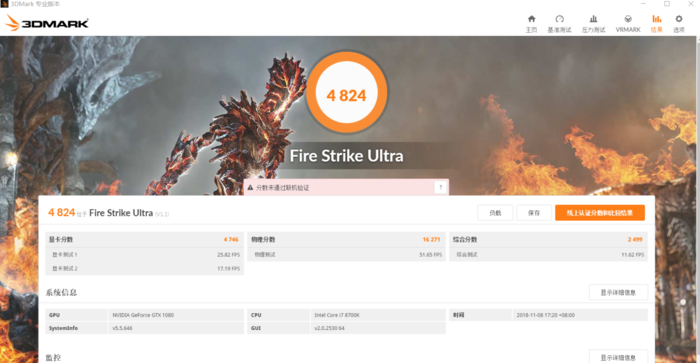This screenshot has height=363, width=700.
Task: Click the 保存 save button
Action: coord(534,213)
